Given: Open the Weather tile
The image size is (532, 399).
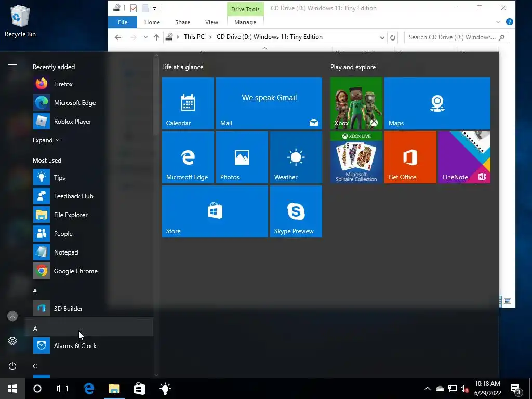Looking at the screenshot, I should (296, 157).
